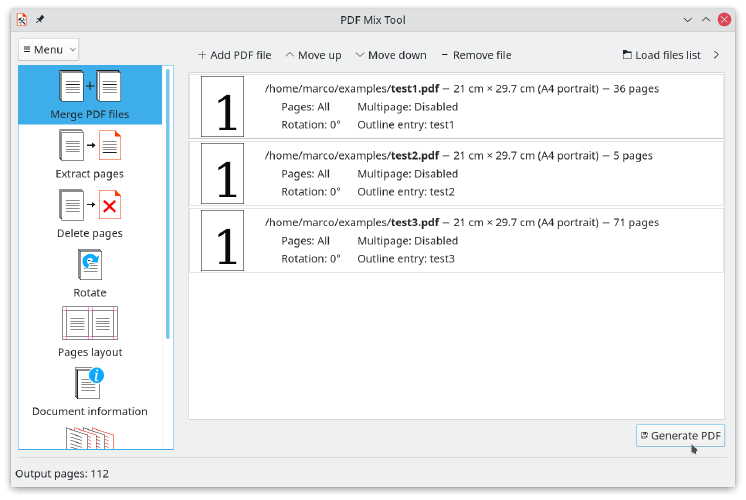The image size is (746, 500).
Task: Open the Rotate tool
Action: [90, 273]
